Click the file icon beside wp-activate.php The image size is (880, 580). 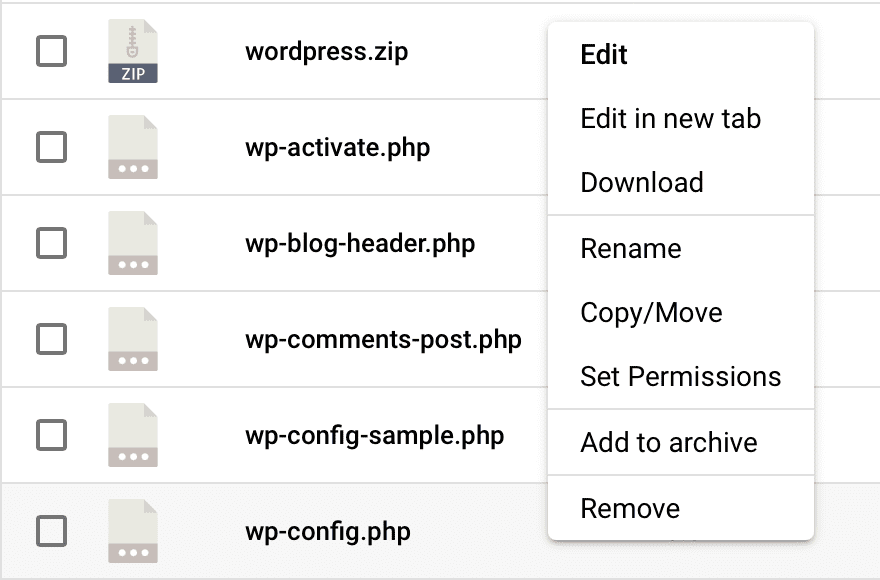133,146
